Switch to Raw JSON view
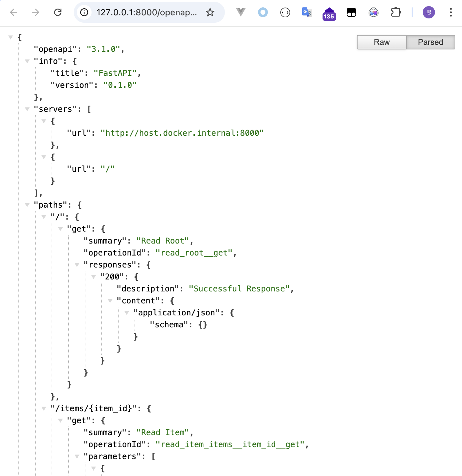 click(x=382, y=42)
